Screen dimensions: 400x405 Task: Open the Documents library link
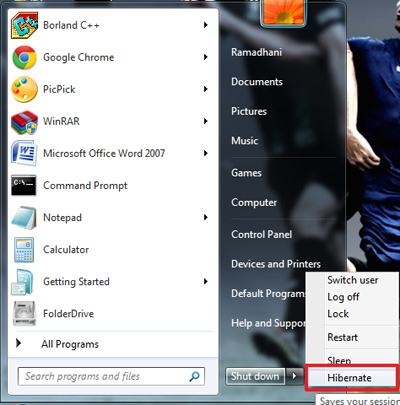(x=257, y=82)
